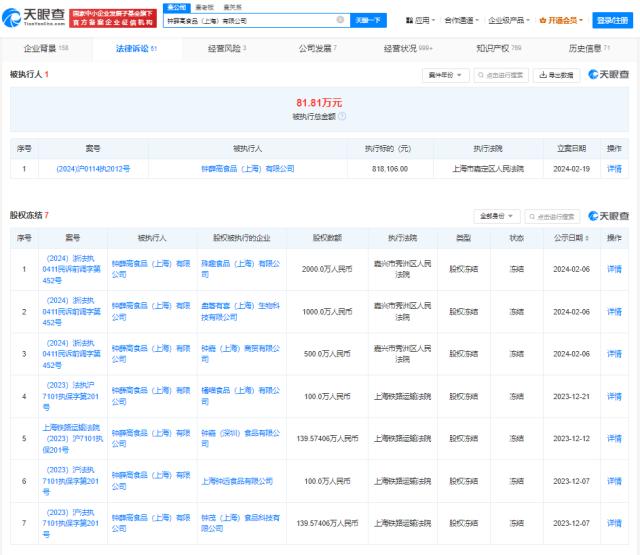Open 详情 for equity freeze row 2

[614, 312]
